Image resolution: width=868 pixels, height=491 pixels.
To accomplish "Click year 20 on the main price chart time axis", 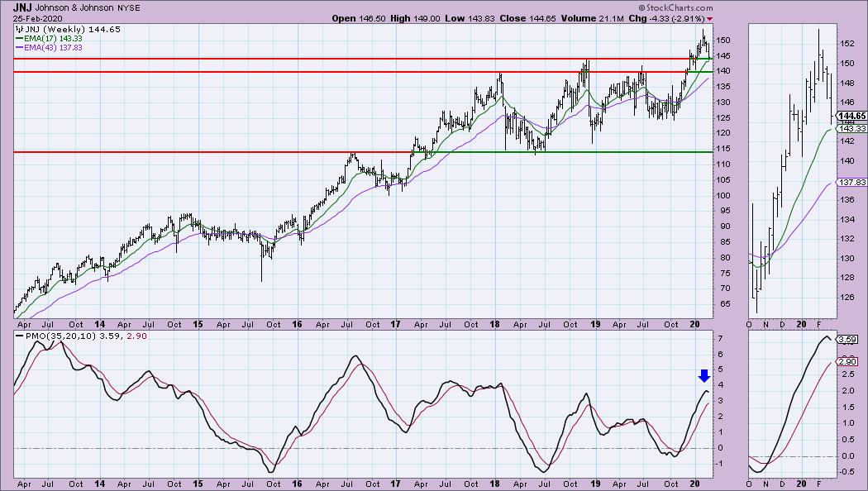I will [694, 325].
